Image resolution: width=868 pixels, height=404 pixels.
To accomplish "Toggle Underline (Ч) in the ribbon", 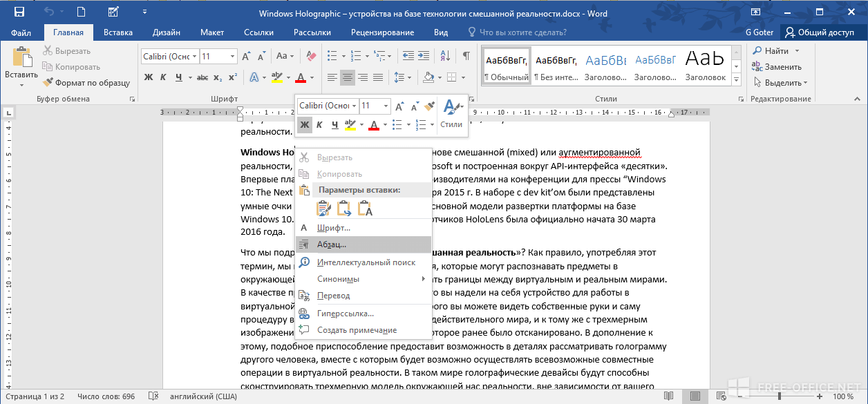I will click(x=179, y=77).
